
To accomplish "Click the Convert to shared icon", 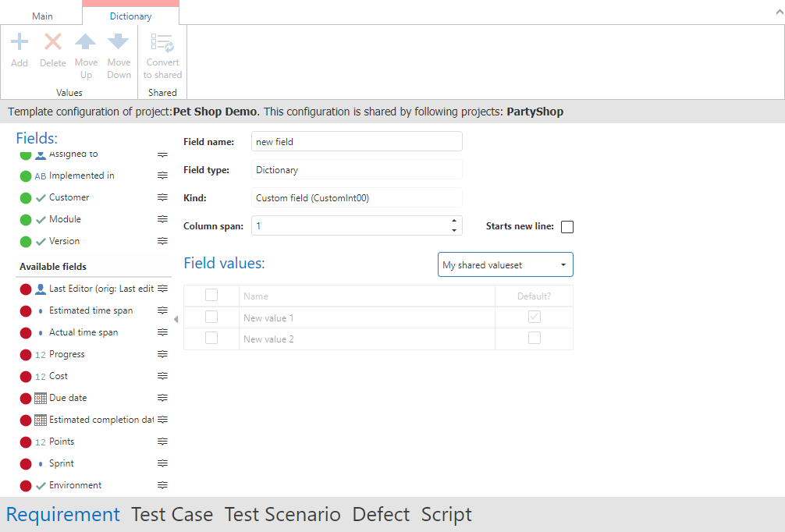I will click(162, 42).
